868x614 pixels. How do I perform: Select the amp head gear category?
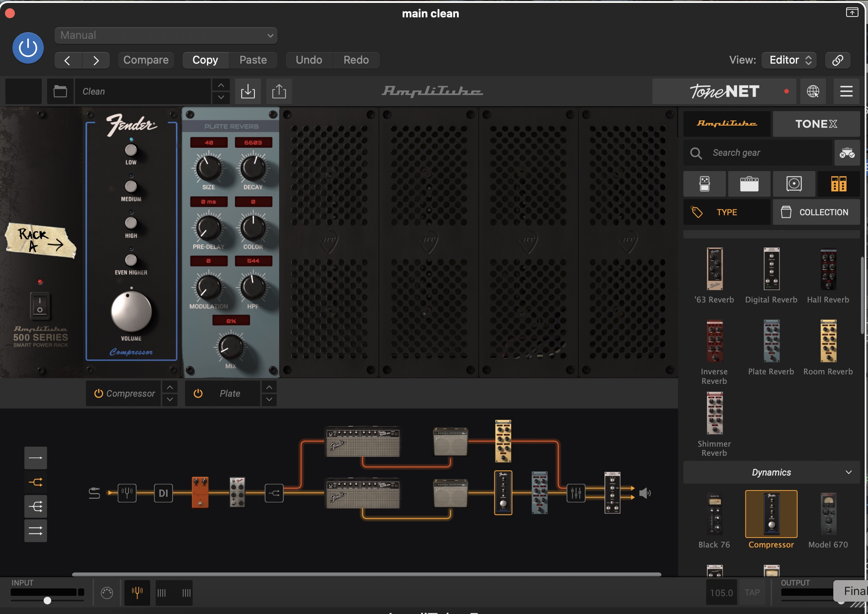click(x=749, y=184)
